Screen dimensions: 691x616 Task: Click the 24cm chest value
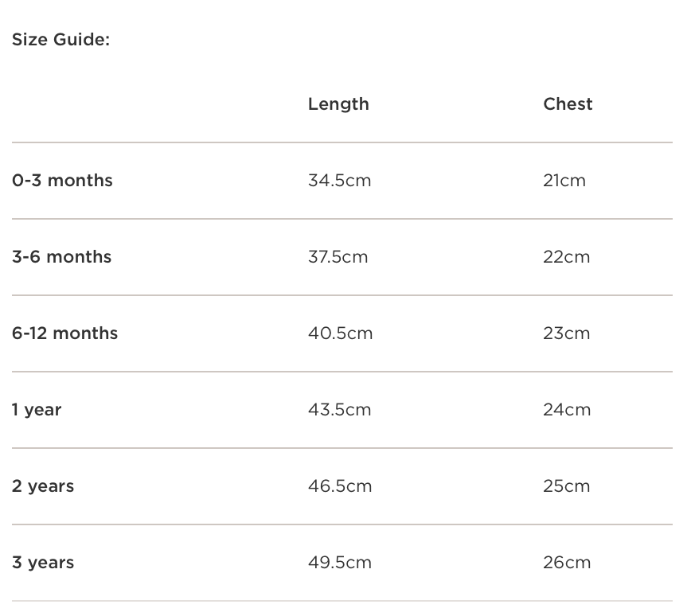(x=567, y=410)
